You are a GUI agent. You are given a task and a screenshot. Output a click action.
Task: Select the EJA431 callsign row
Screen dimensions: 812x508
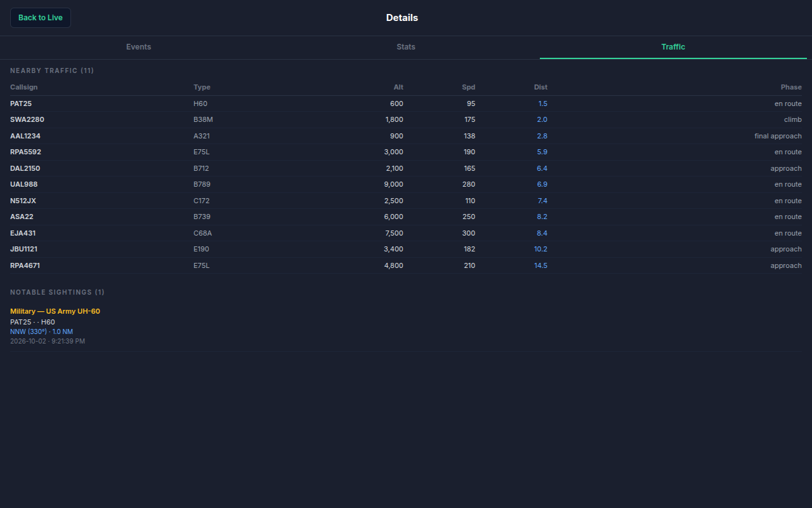406,233
